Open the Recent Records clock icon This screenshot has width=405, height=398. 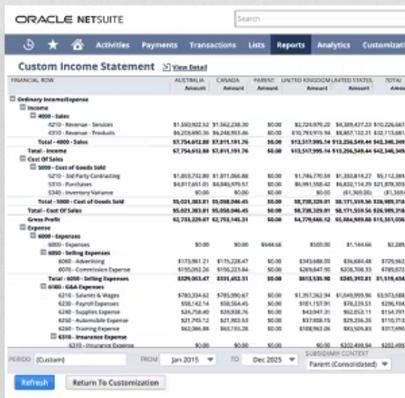point(29,45)
